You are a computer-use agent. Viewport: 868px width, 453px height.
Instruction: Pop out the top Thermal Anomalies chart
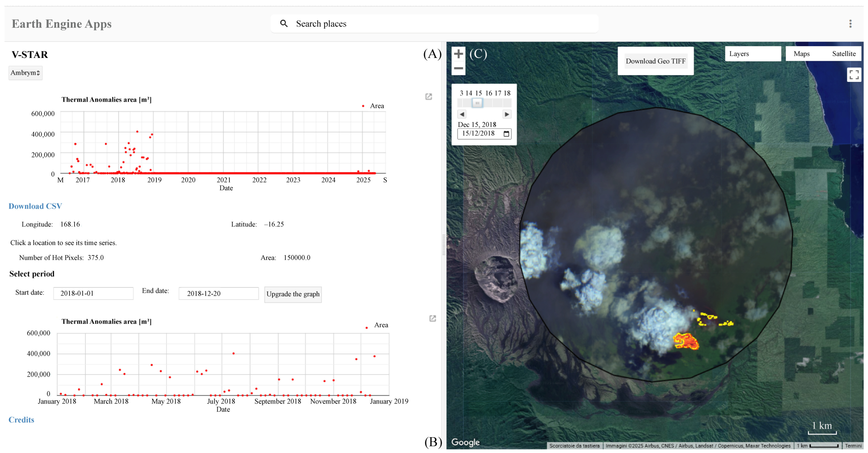coord(429,97)
